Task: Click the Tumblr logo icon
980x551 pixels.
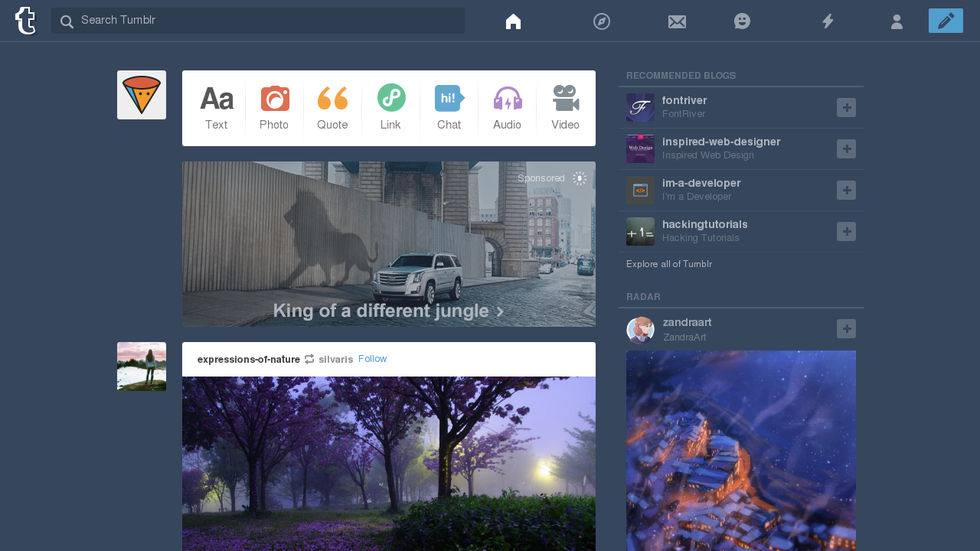Action: pyautogui.click(x=26, y=21)
